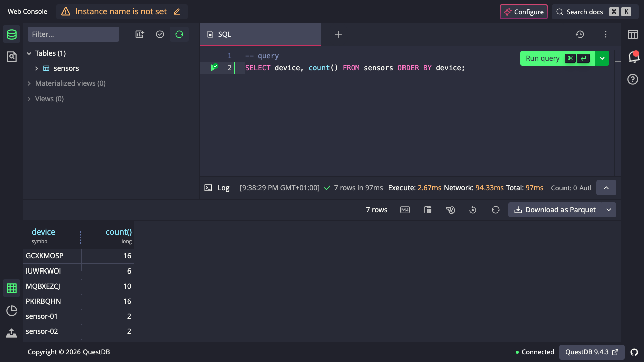
Task: Click the Web Console title
Action: point(27,12)
